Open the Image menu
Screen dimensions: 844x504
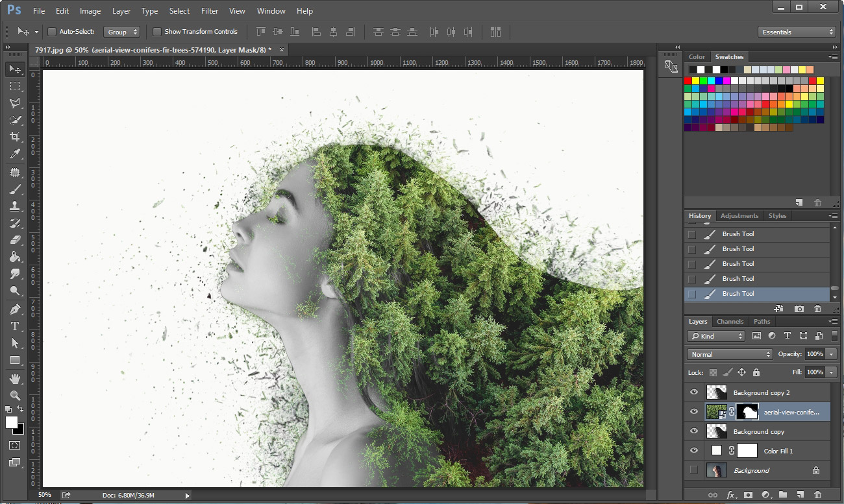point(90,11)
